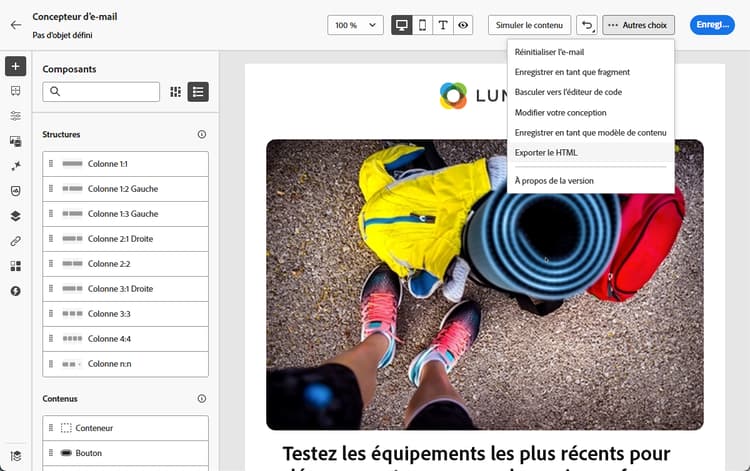Viewport: 750px width, 471px height.
Task: Select Colonne n:n structure
Action: click(125, 364)
